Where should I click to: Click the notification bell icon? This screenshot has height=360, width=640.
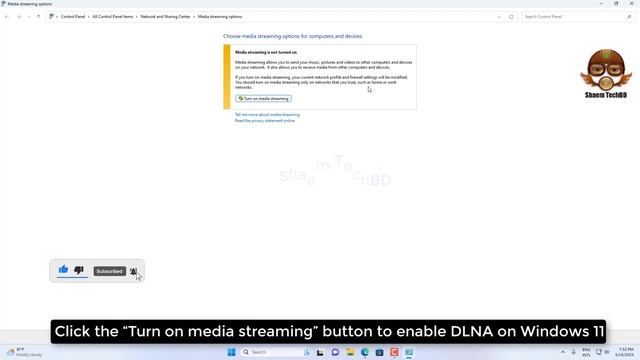(133, 271)
